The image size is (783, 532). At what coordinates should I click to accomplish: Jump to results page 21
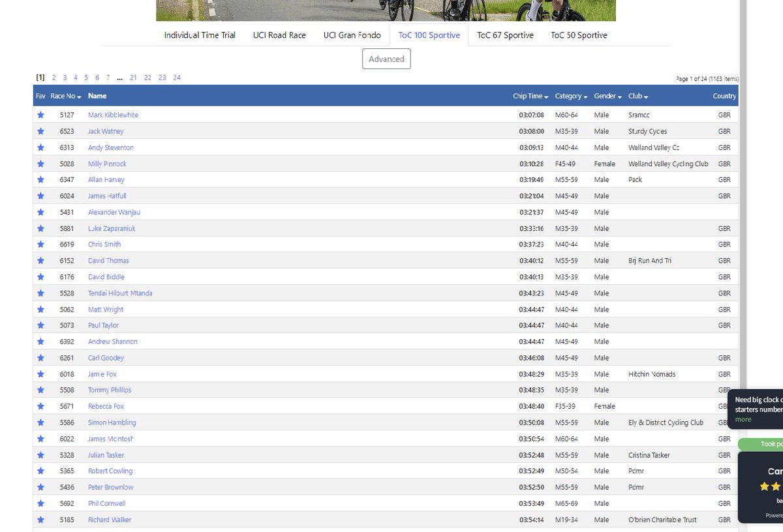133,78
